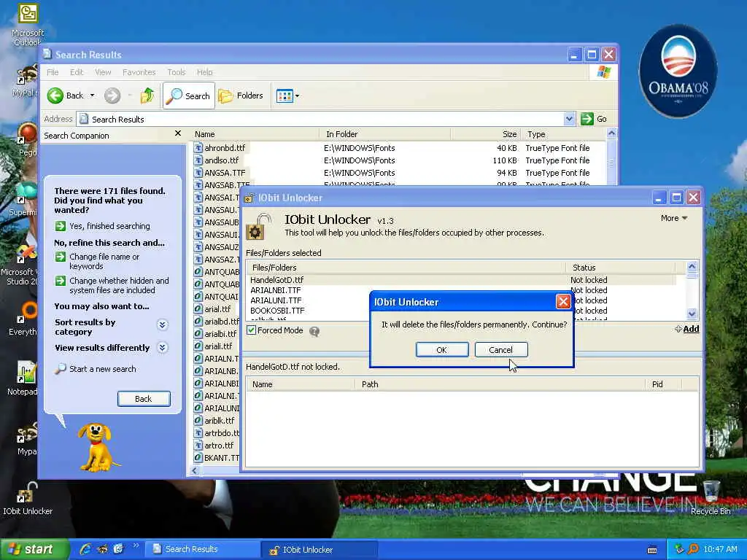This screenshot has height=560, width=747.
Task: Toggle the Forced Mode checkbox
Action: [x=252, y=330]
